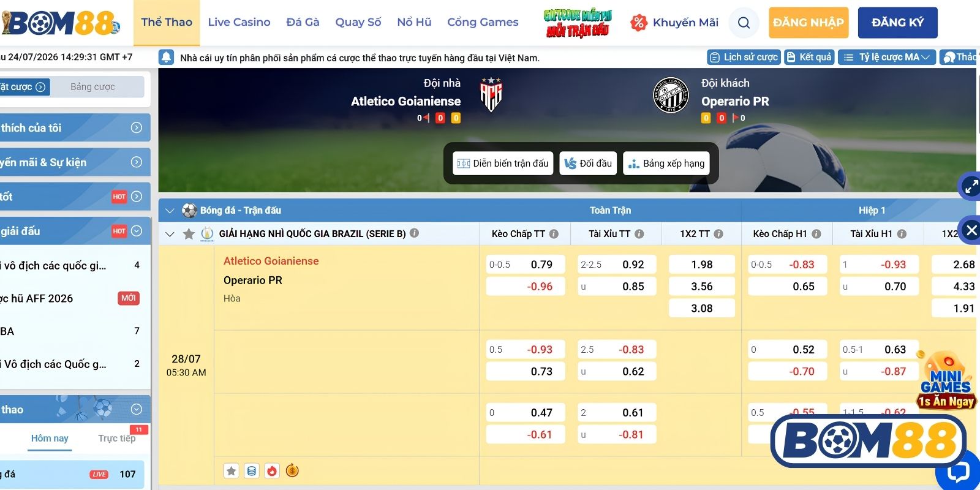The height and width of the screenshot is (490, 980).
Task: Open Quay Số menu
Action: (358, 22)
